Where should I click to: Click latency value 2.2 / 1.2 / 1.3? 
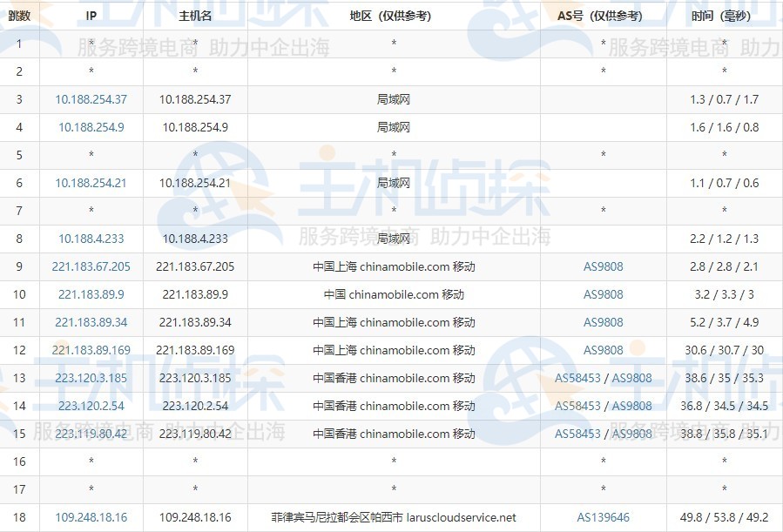point(724,239)
